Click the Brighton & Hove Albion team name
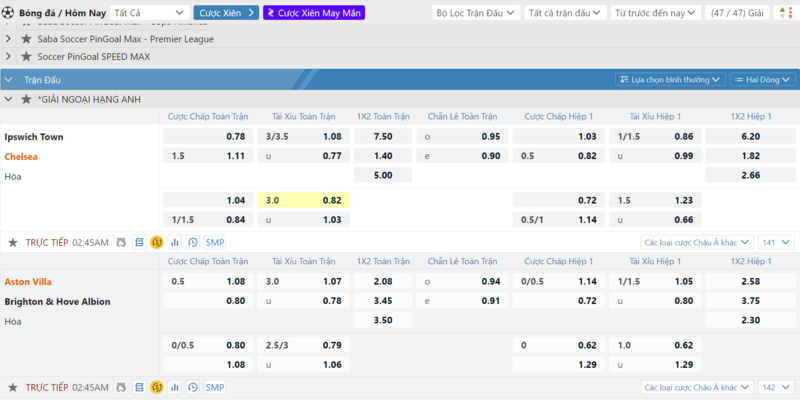The width and height of the screenshot is (800, 400). coord(58,302)
